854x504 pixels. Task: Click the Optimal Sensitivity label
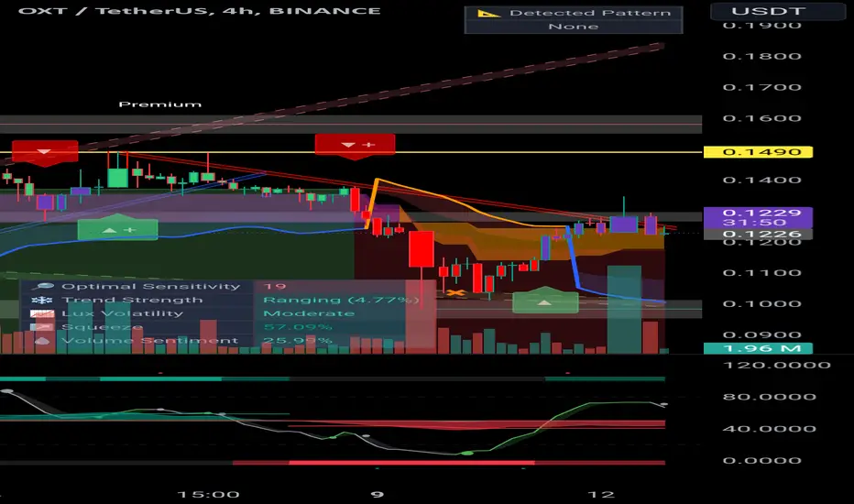tap(151, 287)
